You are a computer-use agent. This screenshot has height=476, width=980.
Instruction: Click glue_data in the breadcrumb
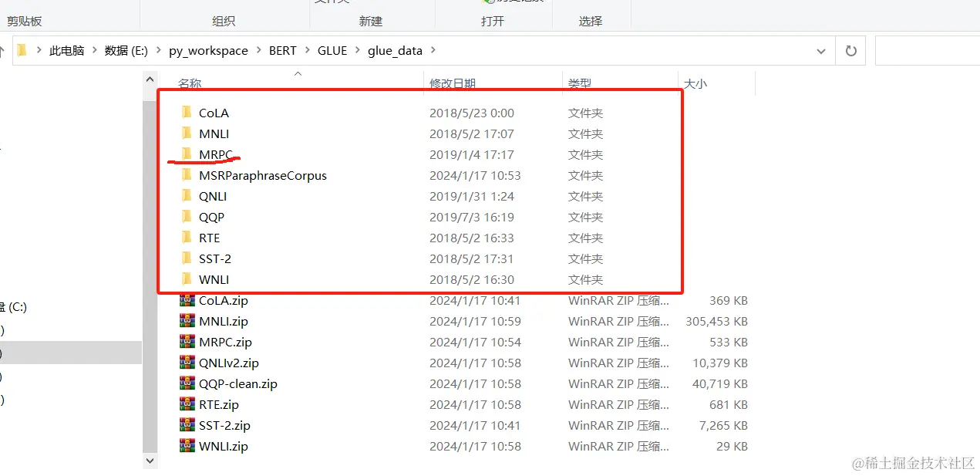tap(395, 50)
